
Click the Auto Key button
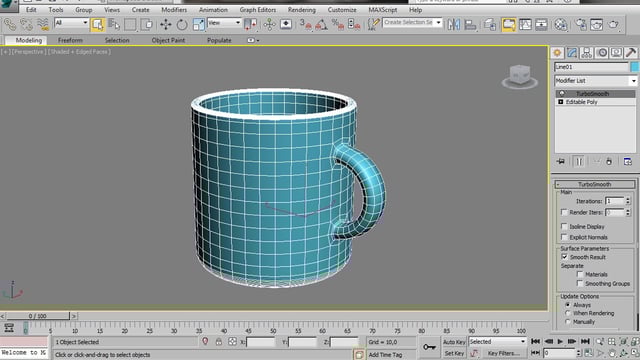453,342
